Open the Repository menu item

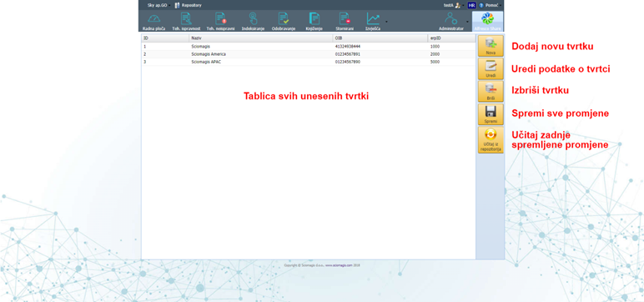tap(189, 5)
